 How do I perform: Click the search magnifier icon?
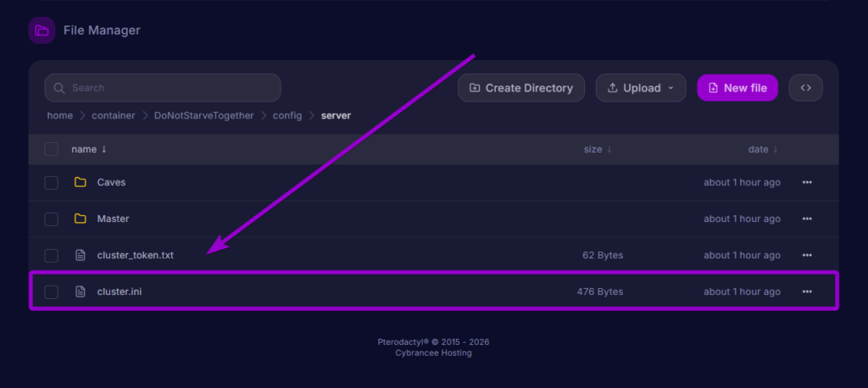click(59, 88)
